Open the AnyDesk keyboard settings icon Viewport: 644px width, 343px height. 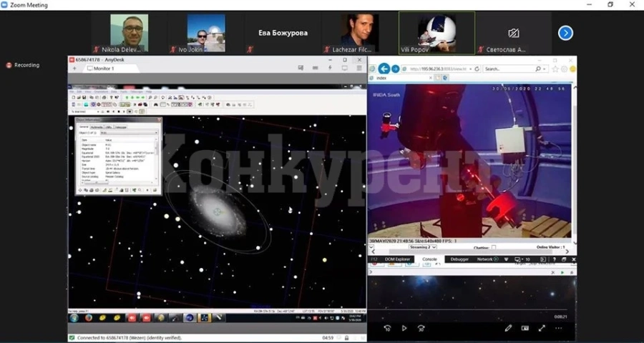[x=316, y=68]
